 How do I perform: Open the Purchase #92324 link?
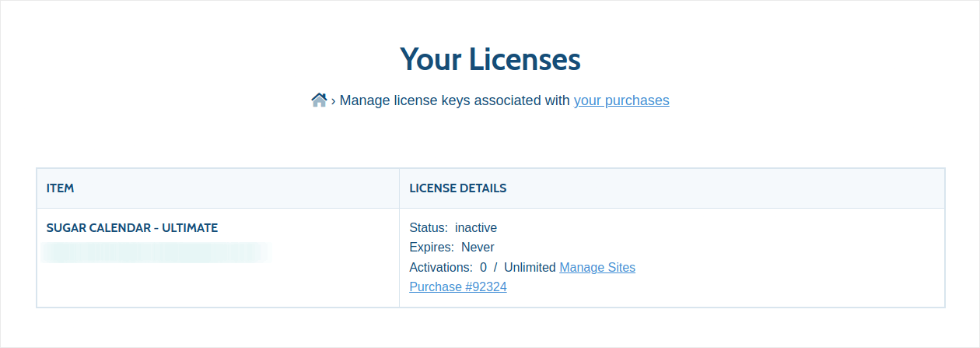pyautogui.click(x=458, y=286)
